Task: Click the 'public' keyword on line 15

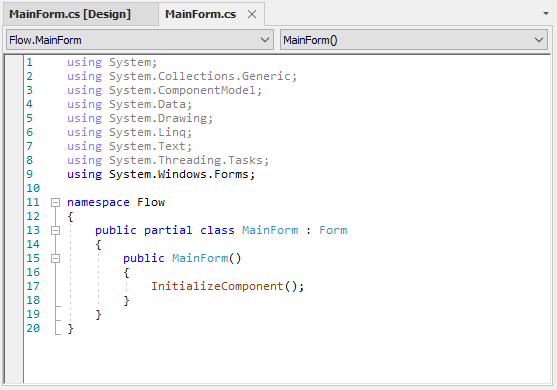Action: point(144,258)
